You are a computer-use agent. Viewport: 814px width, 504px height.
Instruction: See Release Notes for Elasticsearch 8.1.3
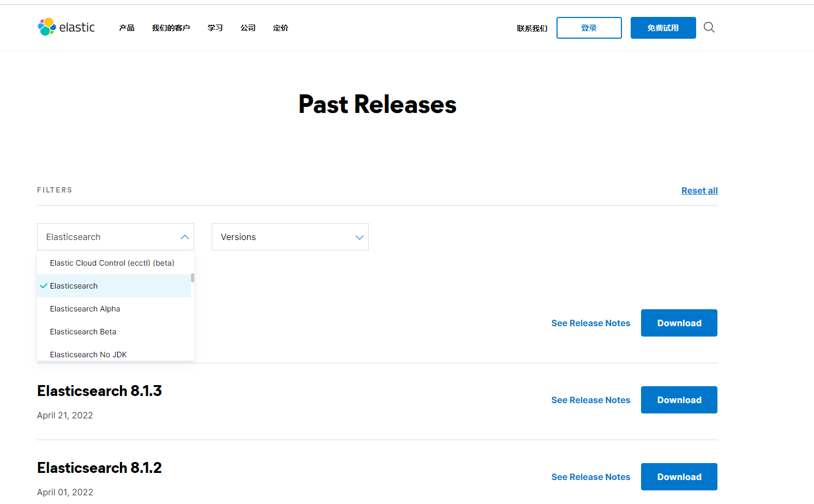tap(591, 400)
